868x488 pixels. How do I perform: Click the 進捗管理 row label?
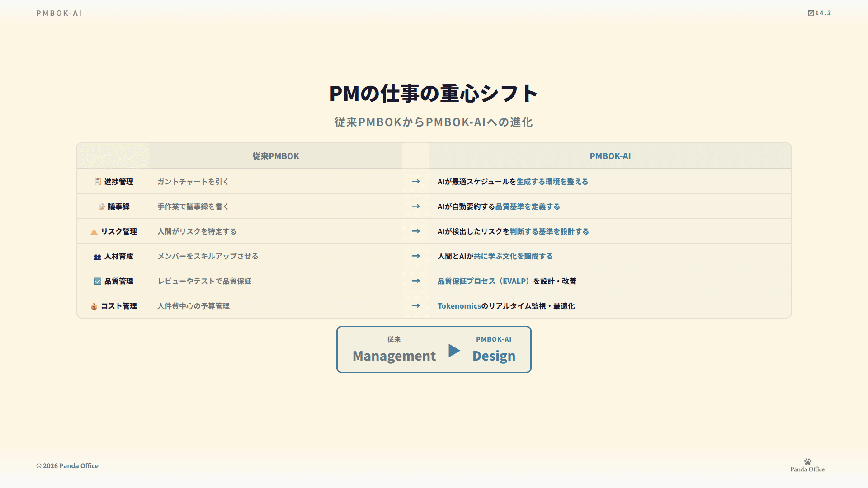[x=119, y=182]
